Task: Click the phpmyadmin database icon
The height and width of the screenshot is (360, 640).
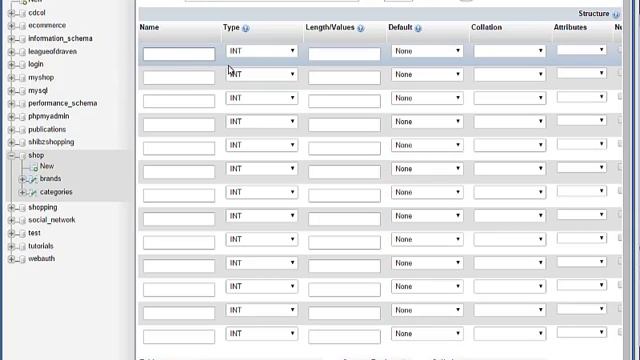Action: click(x=23, y=117)
